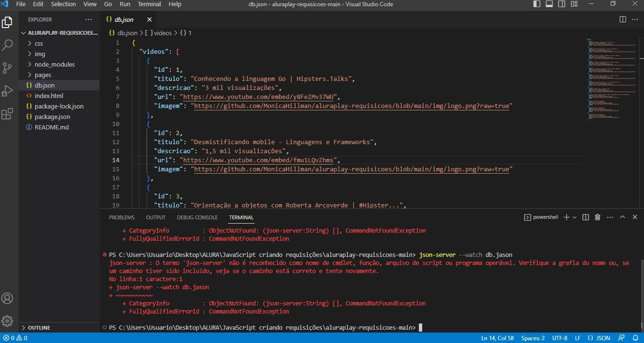
Task: Switch to the OUTPUT panel tab
Action: pyautogui.click(x=156, y=217)
